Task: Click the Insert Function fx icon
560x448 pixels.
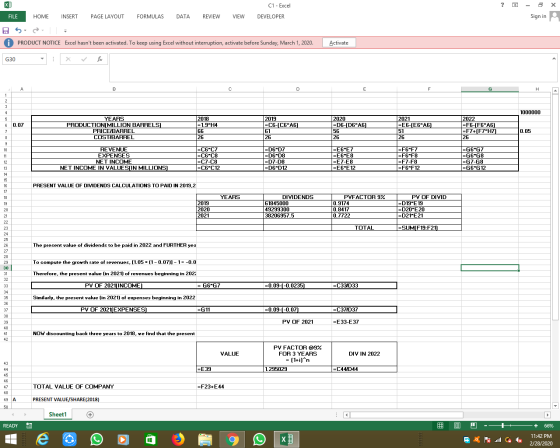Action: (100, 59)
